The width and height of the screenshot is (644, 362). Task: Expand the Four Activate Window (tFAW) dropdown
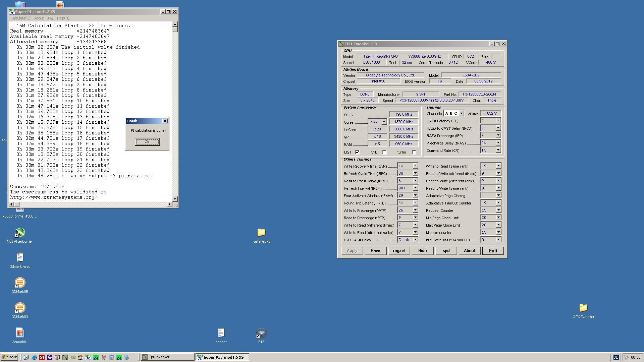[x=415, y=195]
